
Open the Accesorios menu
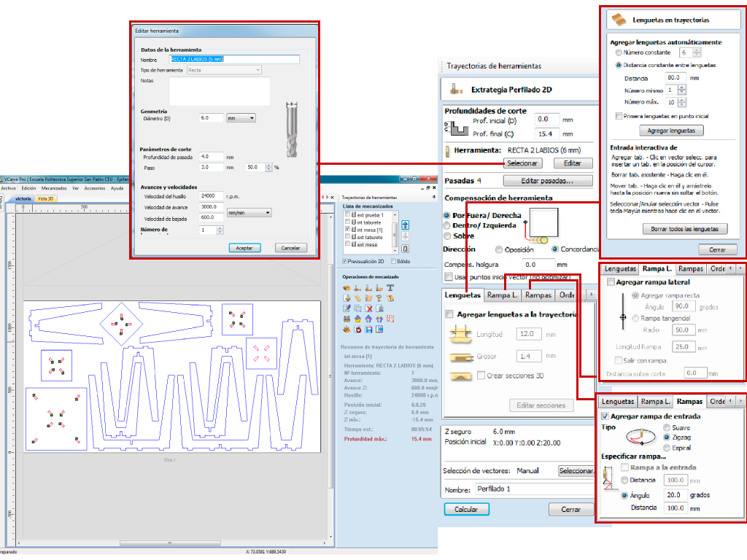point(95,189)
